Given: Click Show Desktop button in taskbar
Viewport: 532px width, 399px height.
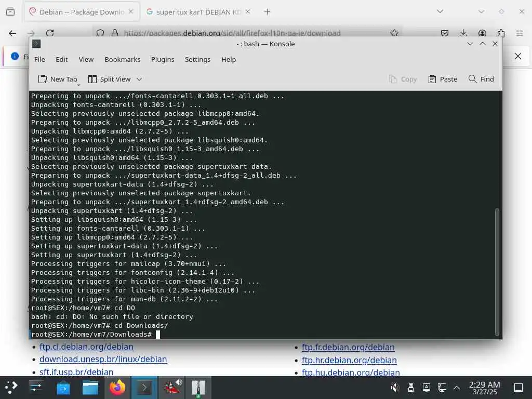Looking at the screenshot, I should pos(518,388).
